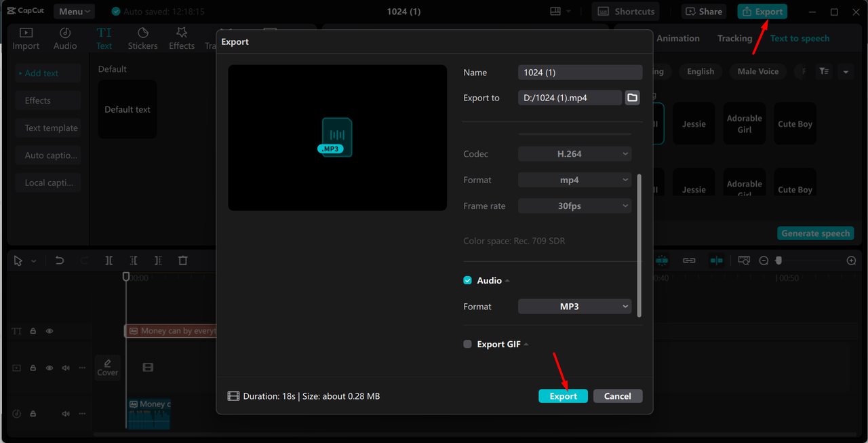The width and height of the screenshot is (868, 443).
Task: Click the Undo arrow in timeline toolbar
Action: 60,261
